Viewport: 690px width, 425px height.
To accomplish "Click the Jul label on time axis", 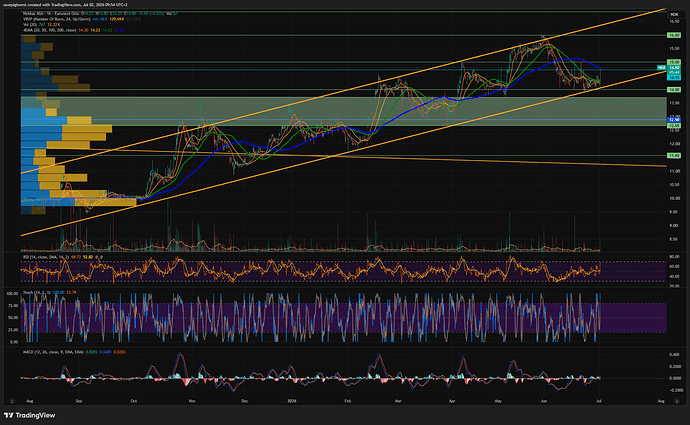I will point(598,401).
